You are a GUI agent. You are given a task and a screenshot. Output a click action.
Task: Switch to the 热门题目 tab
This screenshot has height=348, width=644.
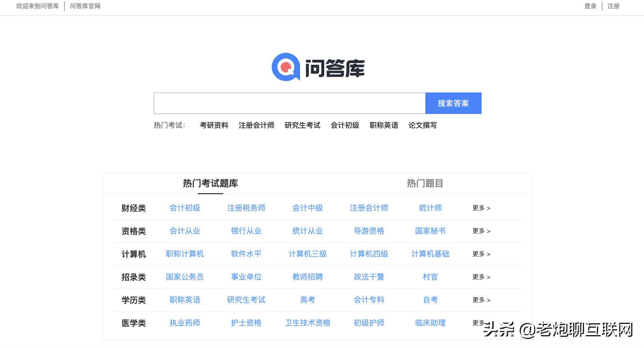pos(425,183)
